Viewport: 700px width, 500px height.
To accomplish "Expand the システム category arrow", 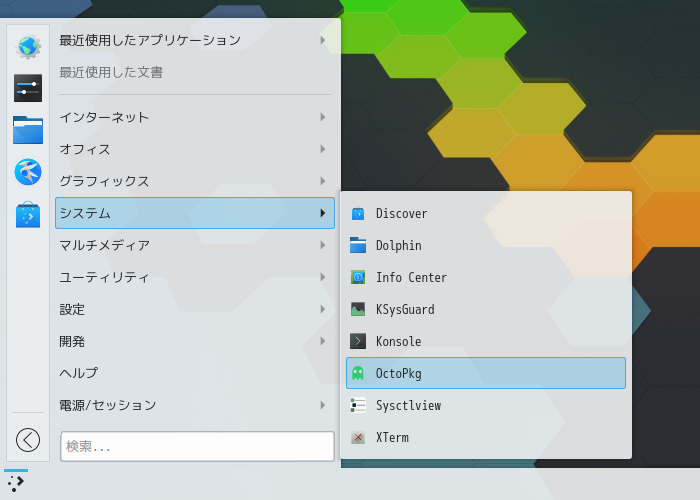I will pyautogui.click(x=322, y=213).
